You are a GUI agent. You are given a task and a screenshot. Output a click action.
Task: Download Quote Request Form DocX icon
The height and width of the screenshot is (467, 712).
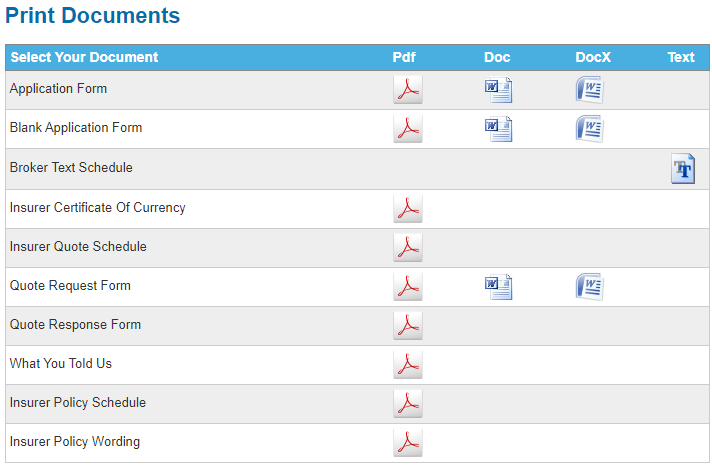click(589, 287)
